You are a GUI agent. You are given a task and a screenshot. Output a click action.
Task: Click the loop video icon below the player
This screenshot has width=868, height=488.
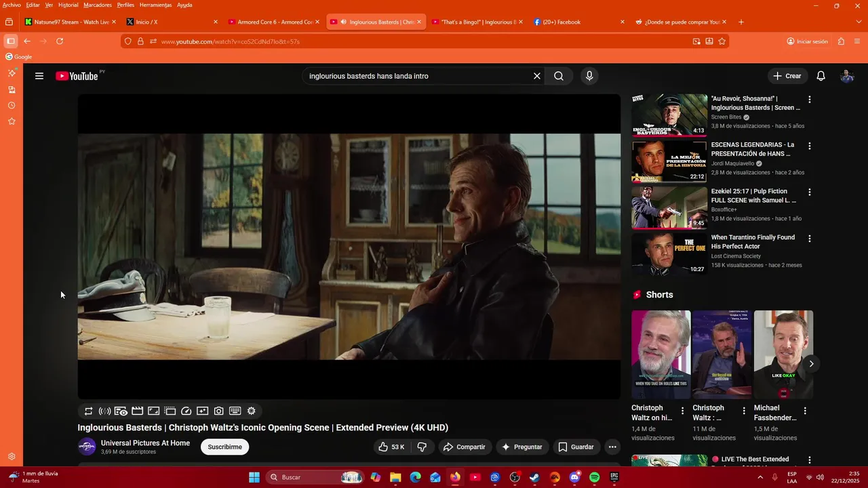(x=88, y=411)
